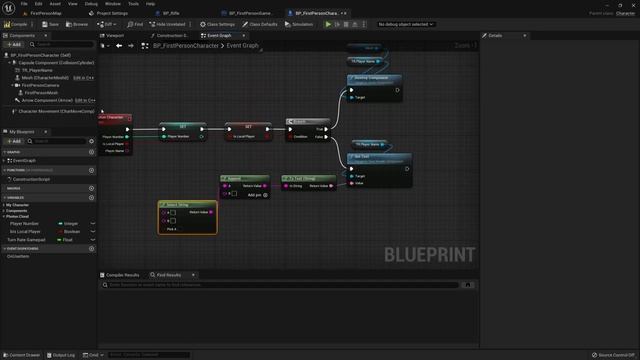640x360 pixels.
Task: Click the Eject button in play controls
Action: point(355,24)
